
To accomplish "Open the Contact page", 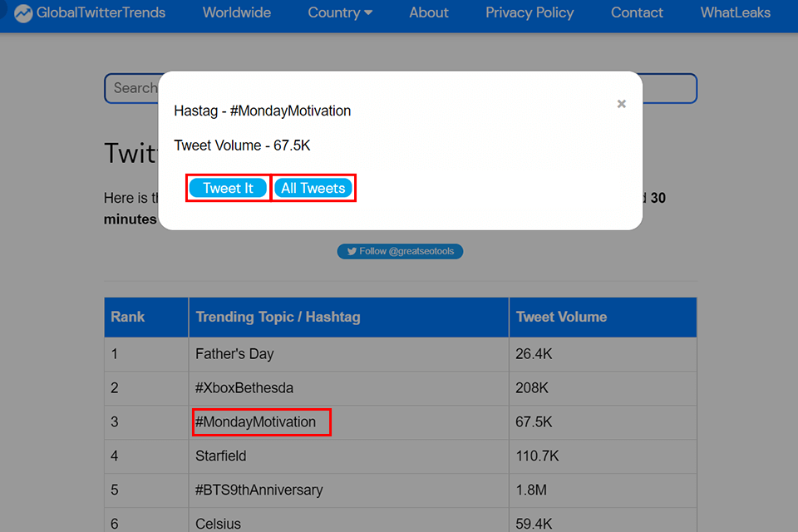I will click(637, 12).
